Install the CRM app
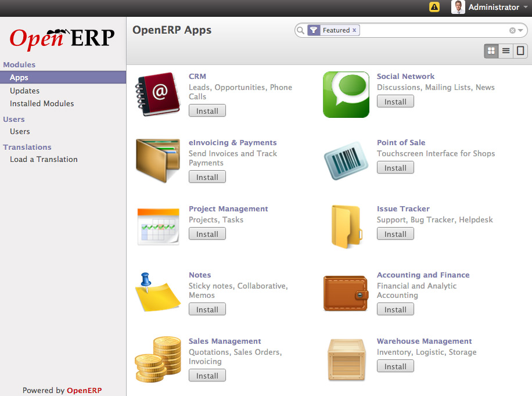 coord(207,111)
